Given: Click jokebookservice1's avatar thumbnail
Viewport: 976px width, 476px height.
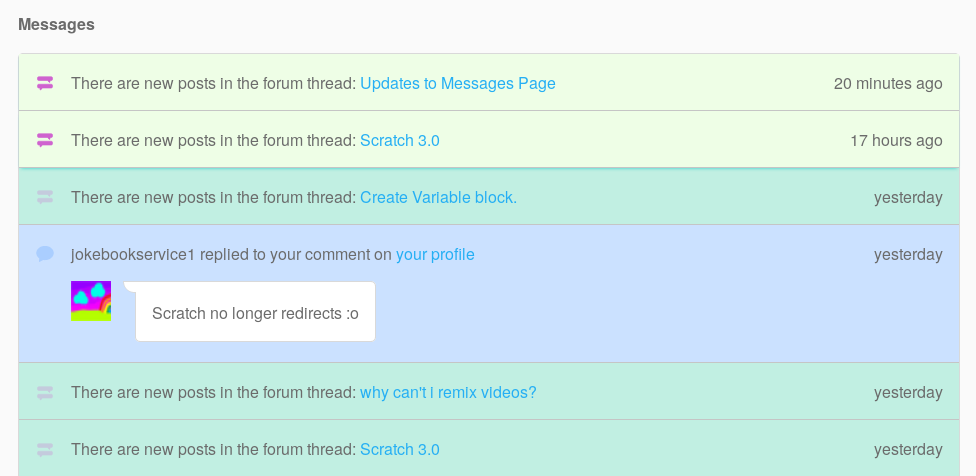Looking at the screenshot, I should coord(91,301).
